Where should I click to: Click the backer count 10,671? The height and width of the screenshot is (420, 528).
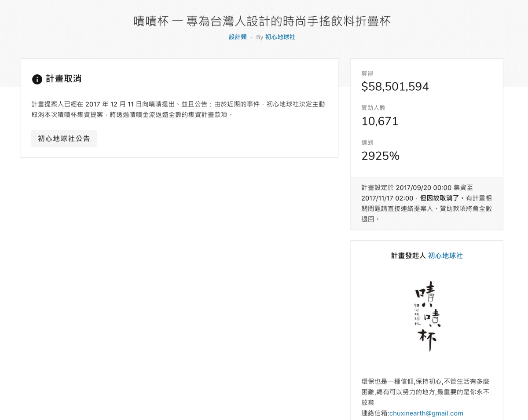[x=380, y=121]
